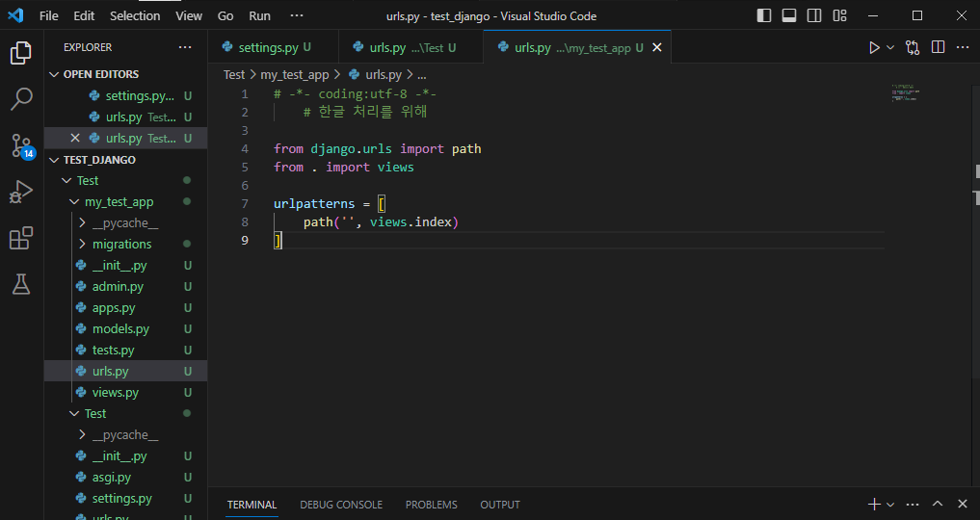Collapse the TEST_DJANGO folder section
This screenshot has width=980, height=520.
tap(125, 160)
